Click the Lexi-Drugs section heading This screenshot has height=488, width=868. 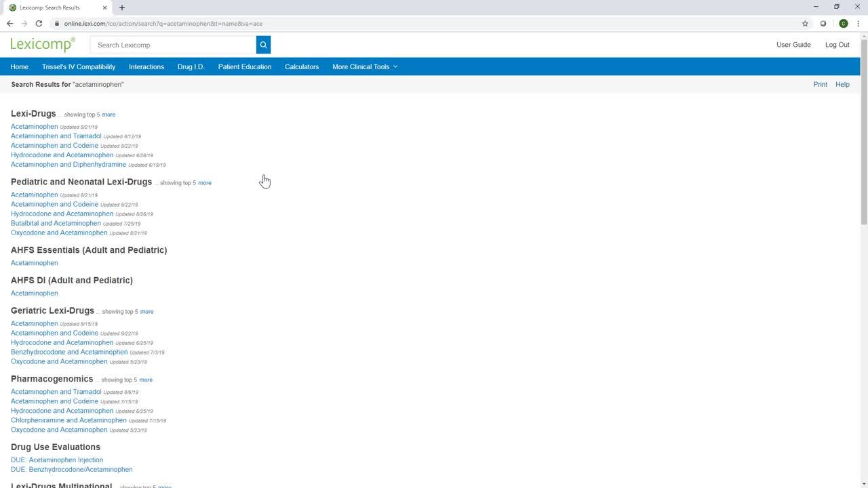point(33,114)
